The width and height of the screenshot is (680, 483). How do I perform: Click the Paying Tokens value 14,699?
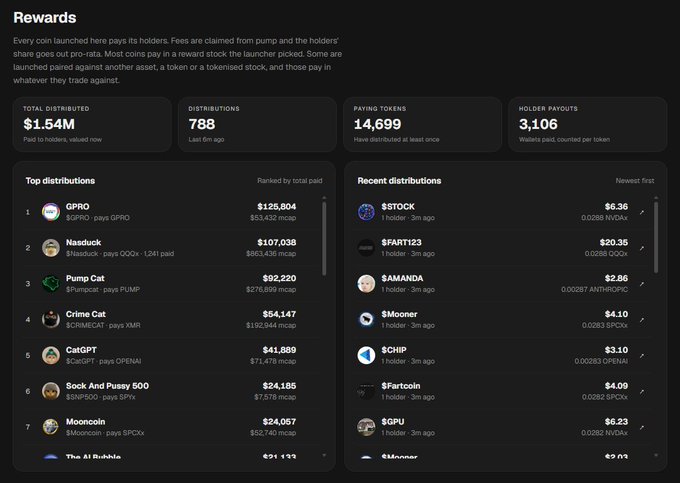tap(377, 124)
